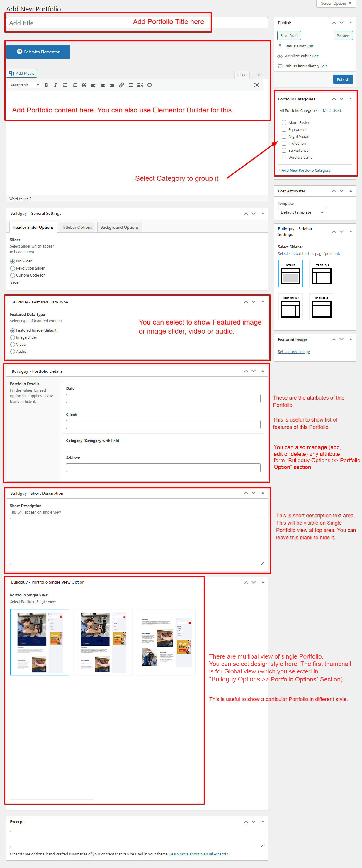Click the Italic formatting icon
This screenshot has width=362, height=868.
(x=56, y=85)
